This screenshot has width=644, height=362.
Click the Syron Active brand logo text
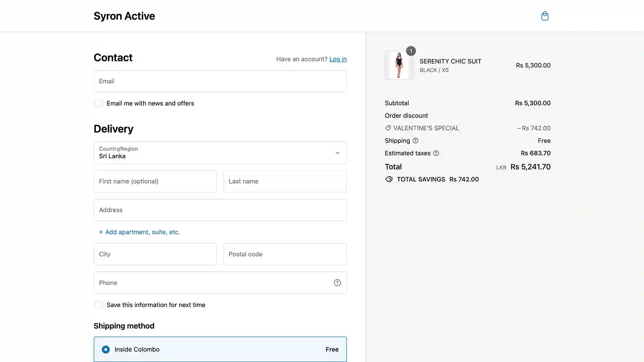[x=124, y=15]
